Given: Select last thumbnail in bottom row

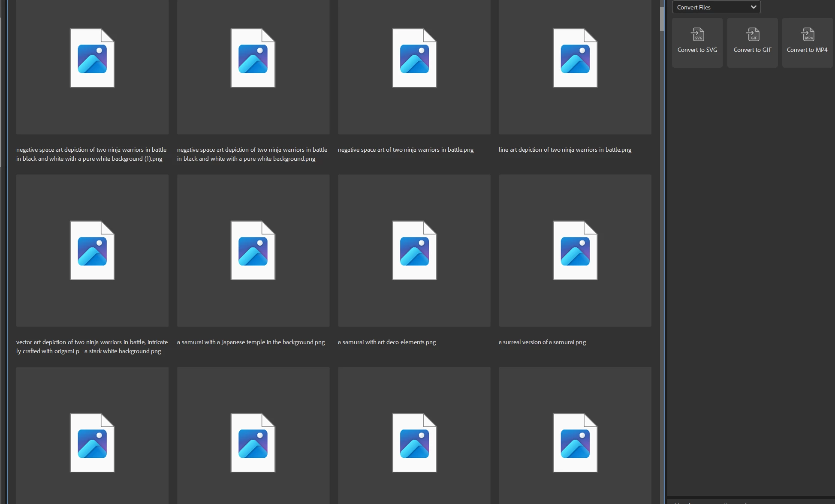Looking at the screenshot, I should pyautogui.click(x=575, y=443).
